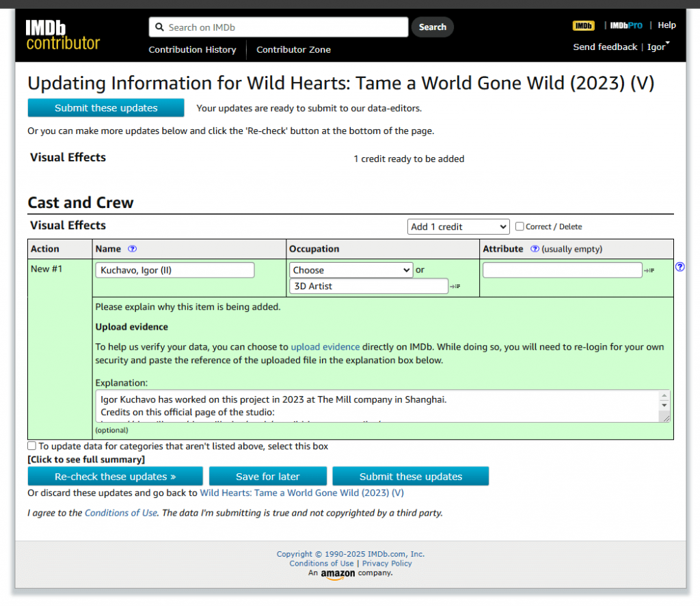Image resolution: width=700 pixels, height=606 pixels.
Task: Click the 3D Artist occupation text field
Action: coord(368,287)
